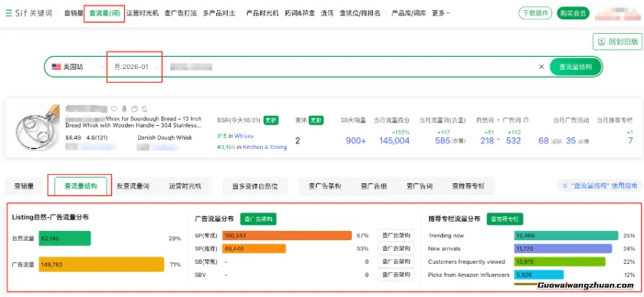Click the share icon next to product ASIN

click(144, 109)
